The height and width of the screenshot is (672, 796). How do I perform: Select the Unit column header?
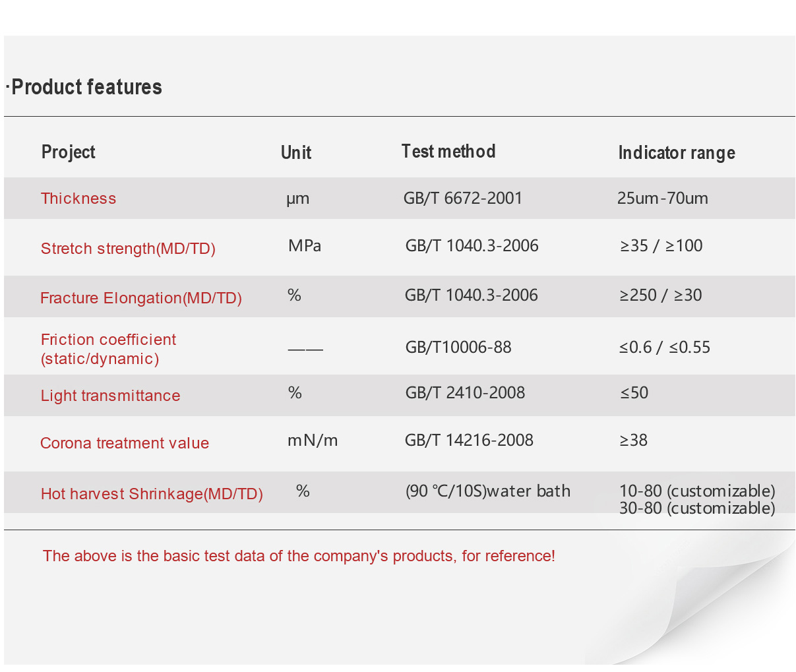[x=296, y=153]
